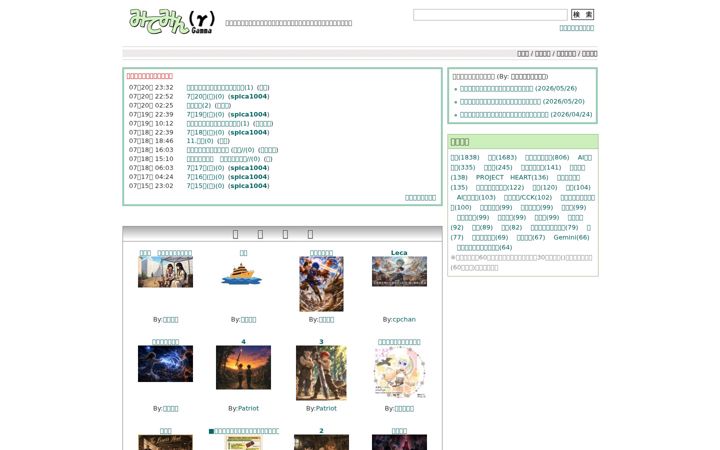The height and width of the screenshot is (450, 720).
Task: Open spica1004's profile in the 07/15 23:02 row
Action: click(x=248, y=186)
